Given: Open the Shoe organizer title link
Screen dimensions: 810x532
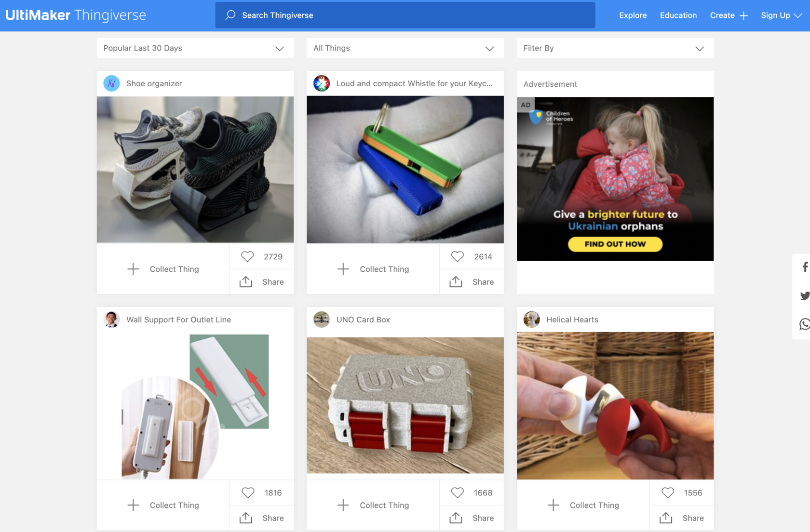Looking at the screenshot, I should tap(154, 83).
